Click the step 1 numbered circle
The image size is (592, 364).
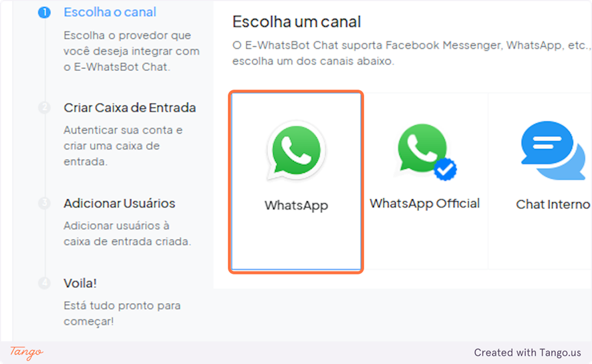pyautogui.click(x=44, y=13)
